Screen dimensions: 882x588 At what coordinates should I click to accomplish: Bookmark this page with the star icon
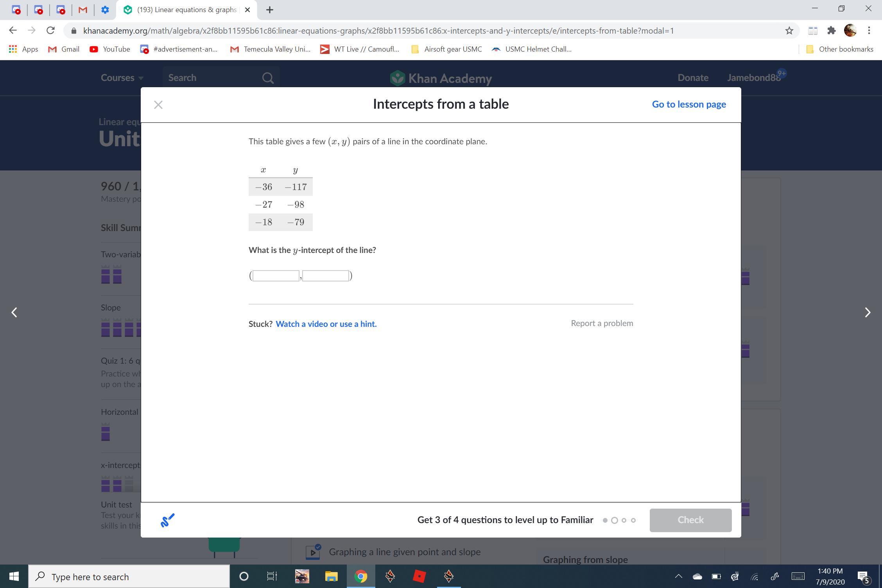tap(789, 30)
